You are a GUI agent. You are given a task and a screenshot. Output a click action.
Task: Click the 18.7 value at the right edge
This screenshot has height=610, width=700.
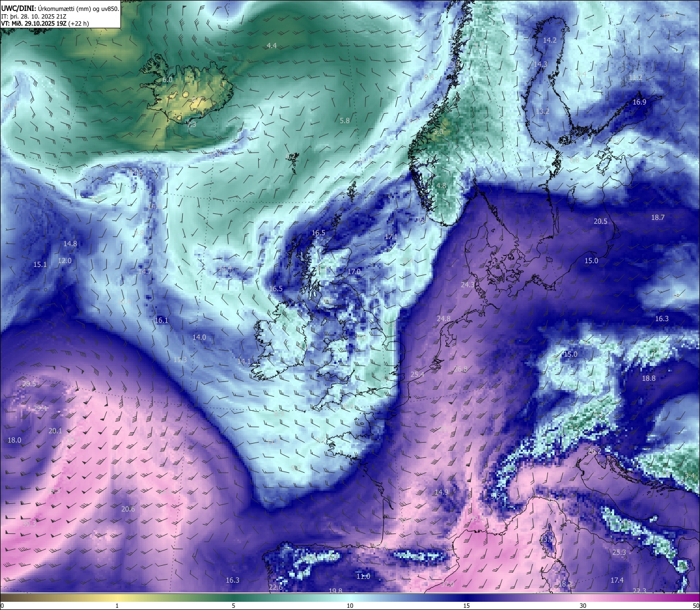[658, 218]
